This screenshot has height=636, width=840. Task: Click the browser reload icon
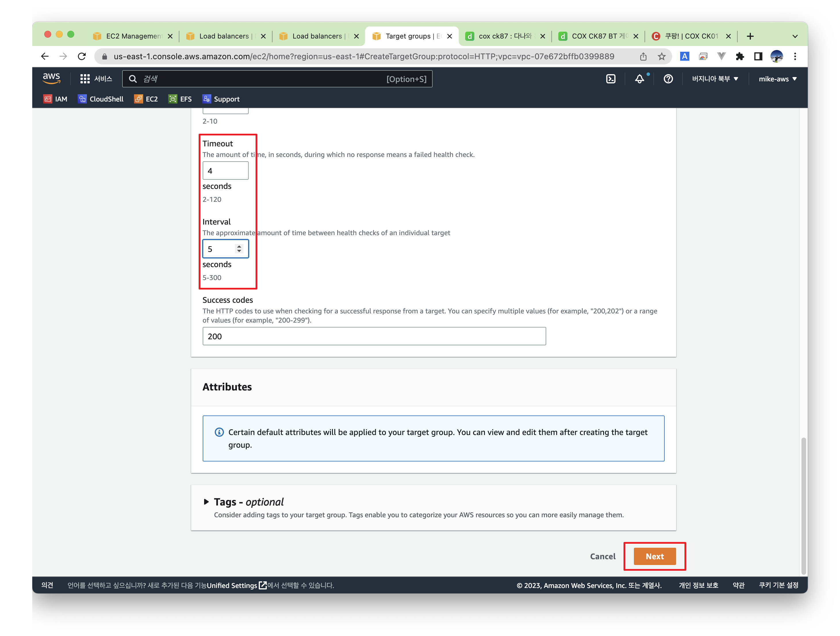[x=82, y=57]
